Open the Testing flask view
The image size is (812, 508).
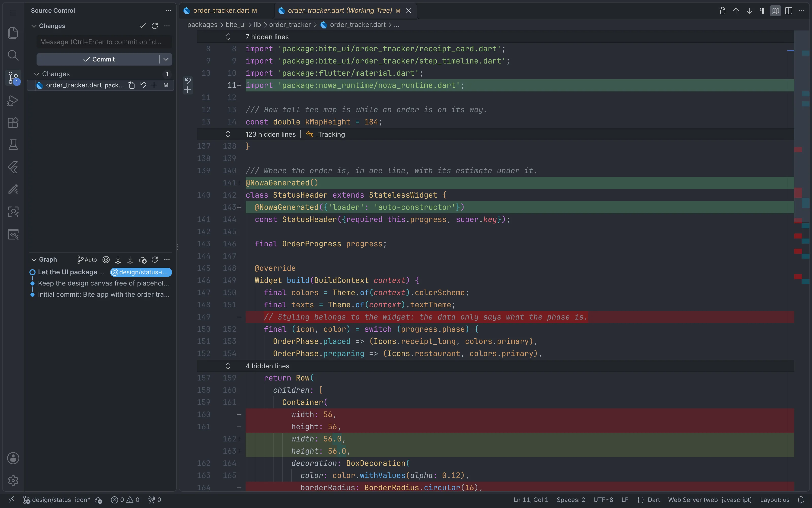tap(13, 145)
